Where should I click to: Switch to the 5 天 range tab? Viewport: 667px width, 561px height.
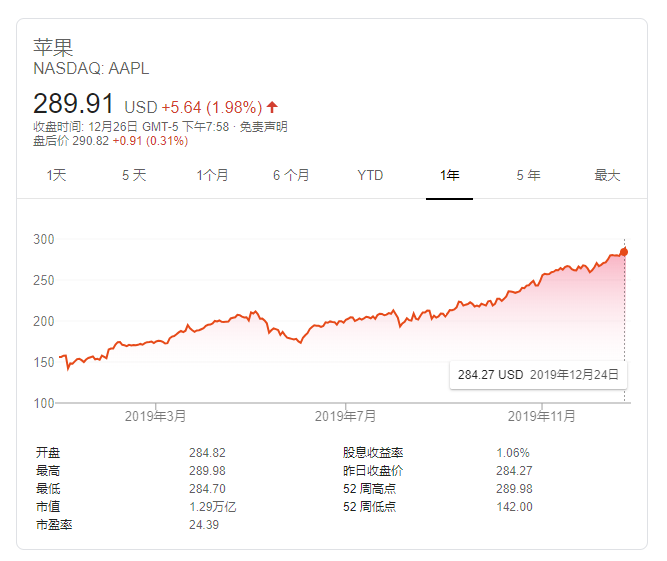click(x=134, y=175)
